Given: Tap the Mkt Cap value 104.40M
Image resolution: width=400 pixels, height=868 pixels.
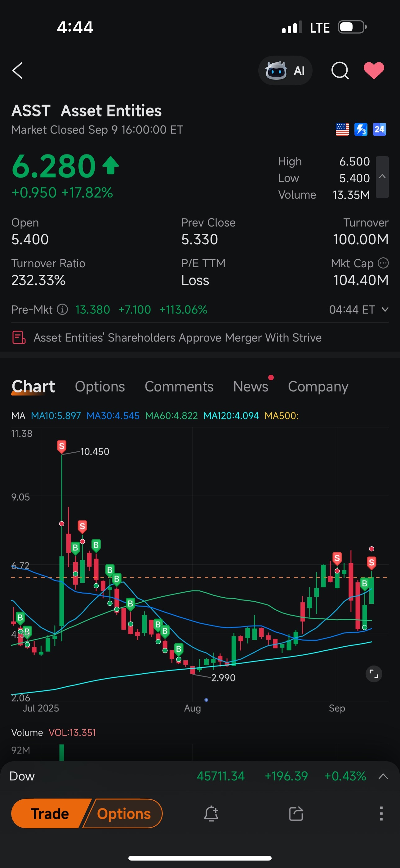Looking at the screenshot, I should point(361,280).
